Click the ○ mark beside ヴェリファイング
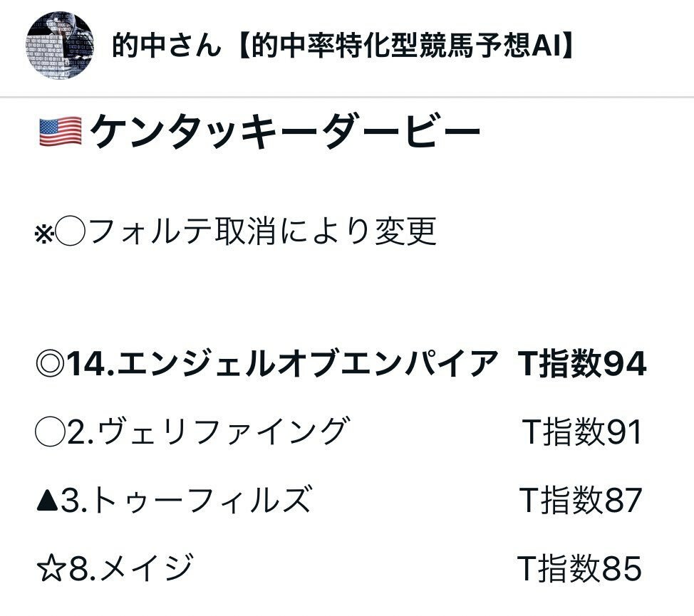This screenshot has width=694, height=616. tap(50, 432)
